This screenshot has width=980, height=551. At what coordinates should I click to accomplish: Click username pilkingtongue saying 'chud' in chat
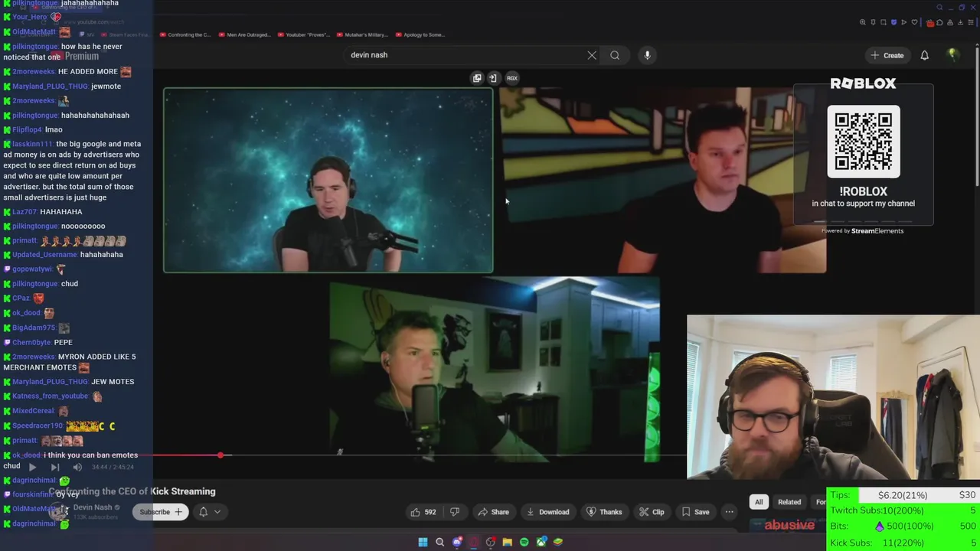tap(35, 284)
